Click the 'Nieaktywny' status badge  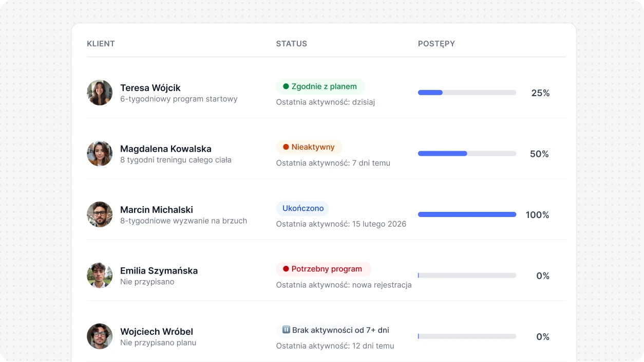(x=309, y=147)
